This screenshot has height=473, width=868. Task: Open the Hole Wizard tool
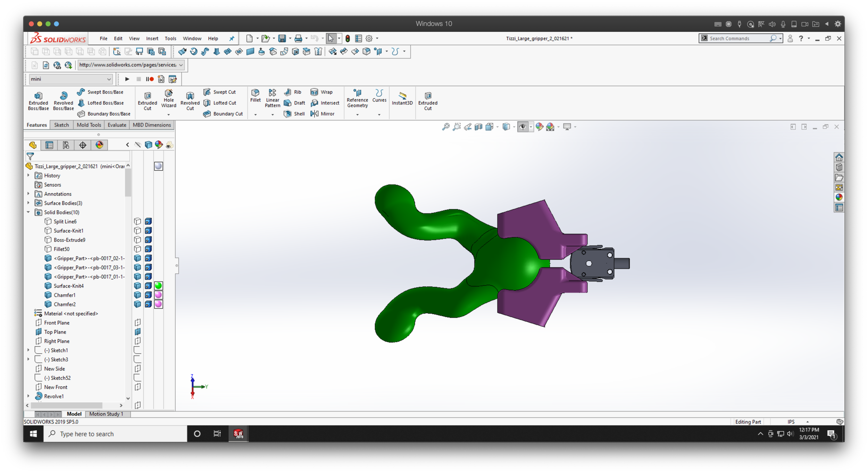pyautogui.click(x=169, y=99)
